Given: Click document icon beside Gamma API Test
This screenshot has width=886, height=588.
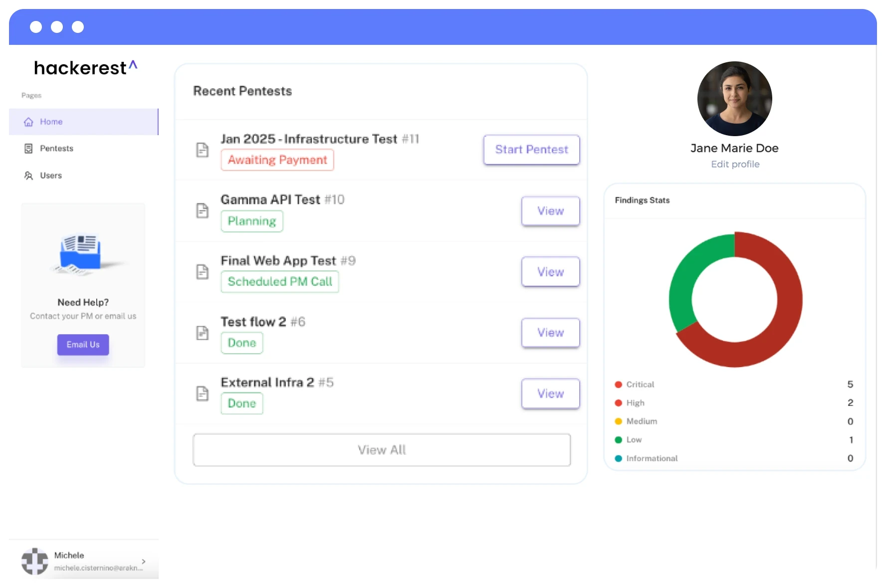Looking at the screenshot, I should (x=202, y=211).
